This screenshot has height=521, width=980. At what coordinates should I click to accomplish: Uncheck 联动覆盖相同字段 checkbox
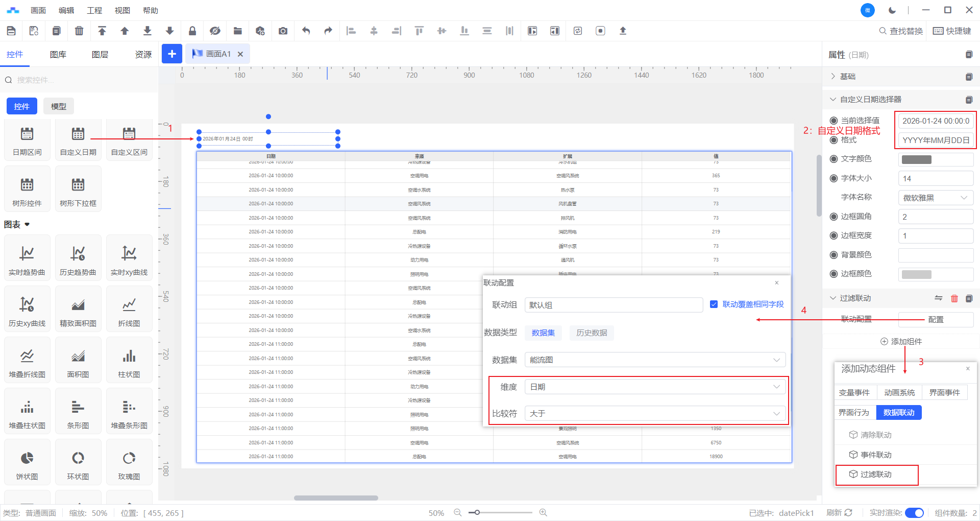(714, 304)
